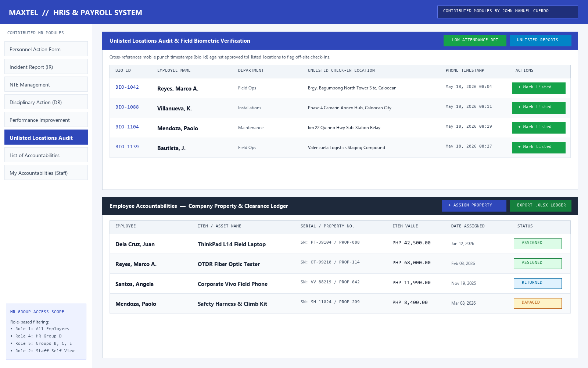Image resolution: width=588 pixels, height=368 pixels.
Task: Export the .XLSX ledger
Action: pyautogui.click(x=541, y=206)
